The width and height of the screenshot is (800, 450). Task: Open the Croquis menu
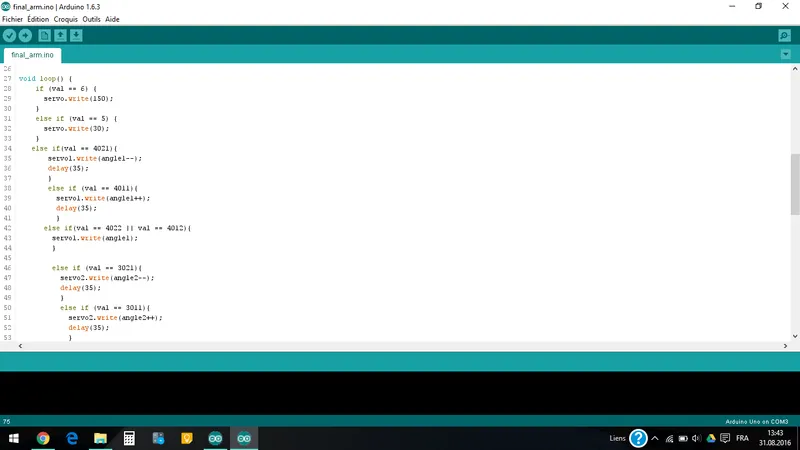[x=66, y=19]
